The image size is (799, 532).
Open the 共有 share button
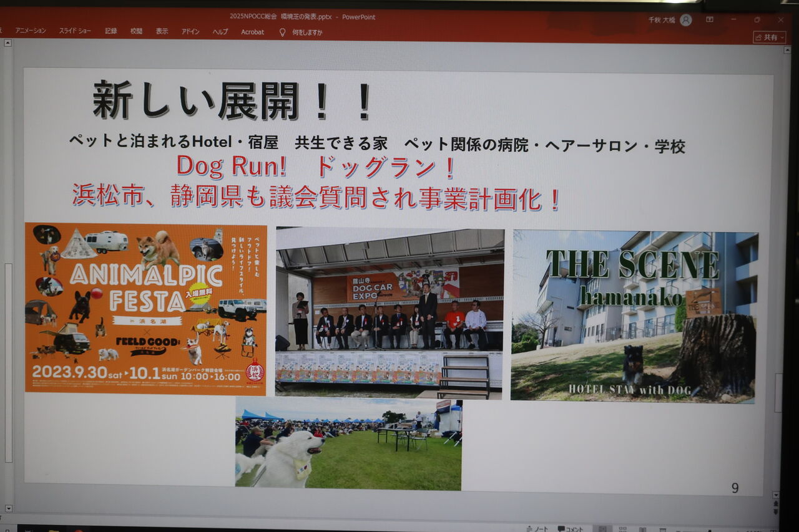click(x=770, y=37)
